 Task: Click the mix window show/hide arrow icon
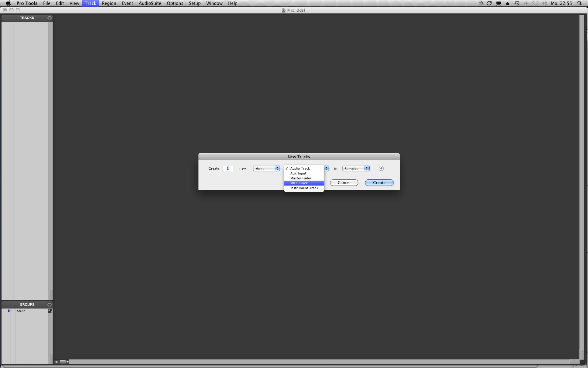tap(56, 362)
